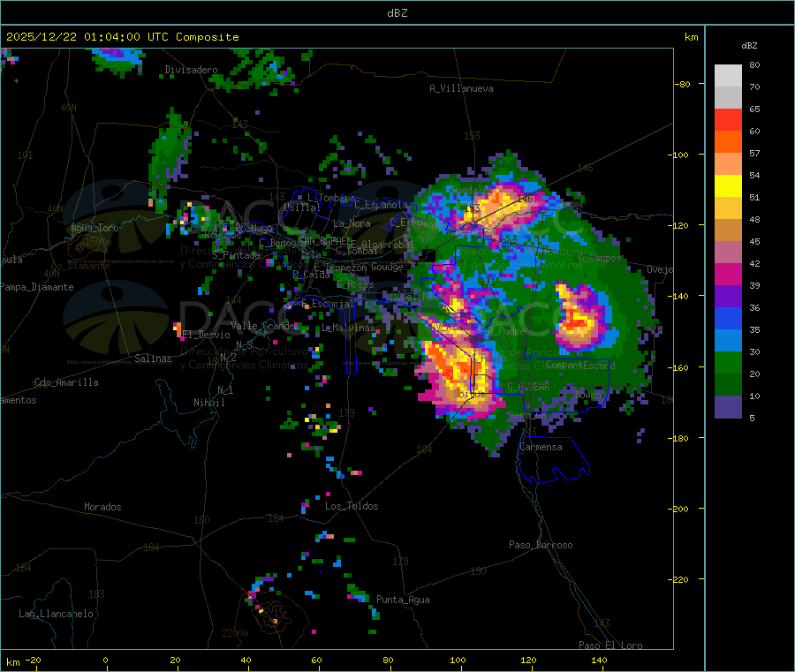This screenshot has height=672, width=795.
Task: Click the Morados map label
Action: click(x=102, y=507)
